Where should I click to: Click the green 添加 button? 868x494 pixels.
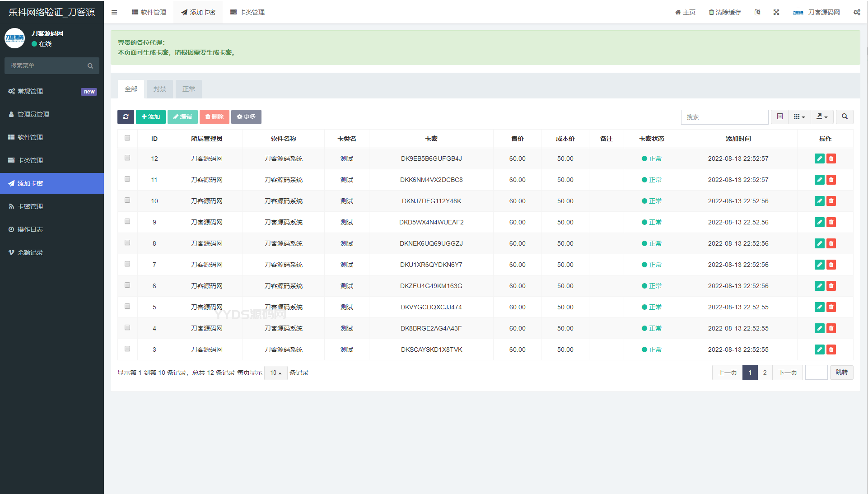point(150,117)
